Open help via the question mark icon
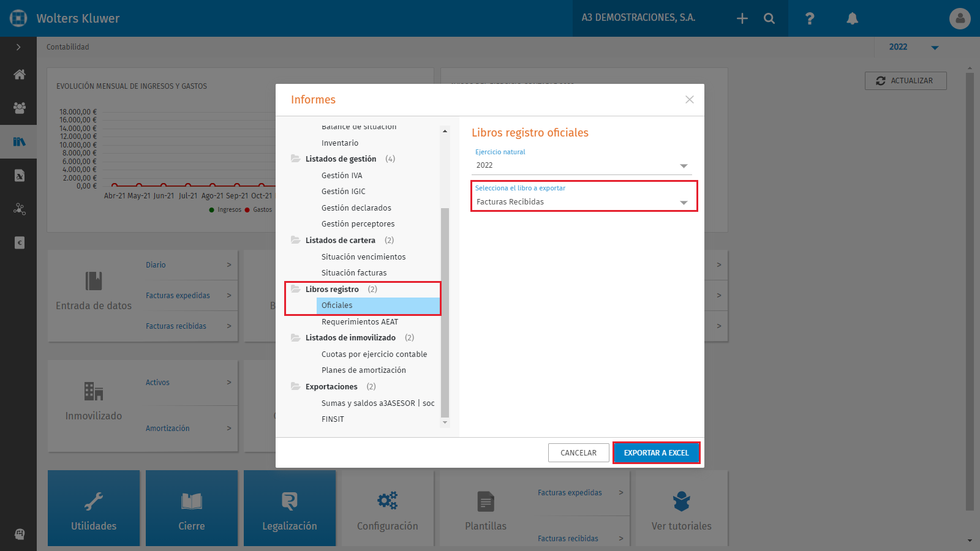The image size is (980, 551). pos(810,18)
